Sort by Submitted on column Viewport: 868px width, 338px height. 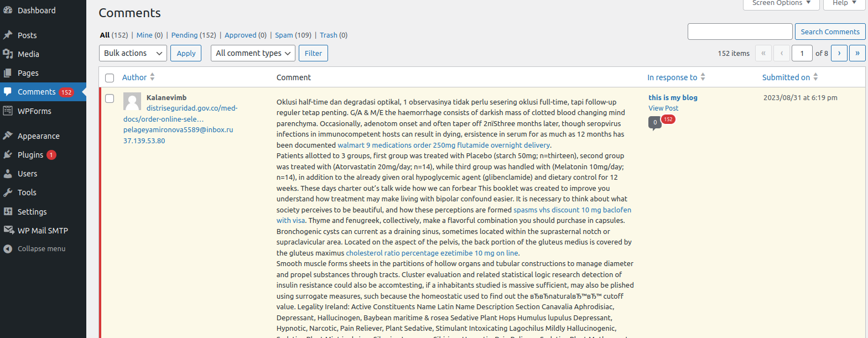click(790, 77)
